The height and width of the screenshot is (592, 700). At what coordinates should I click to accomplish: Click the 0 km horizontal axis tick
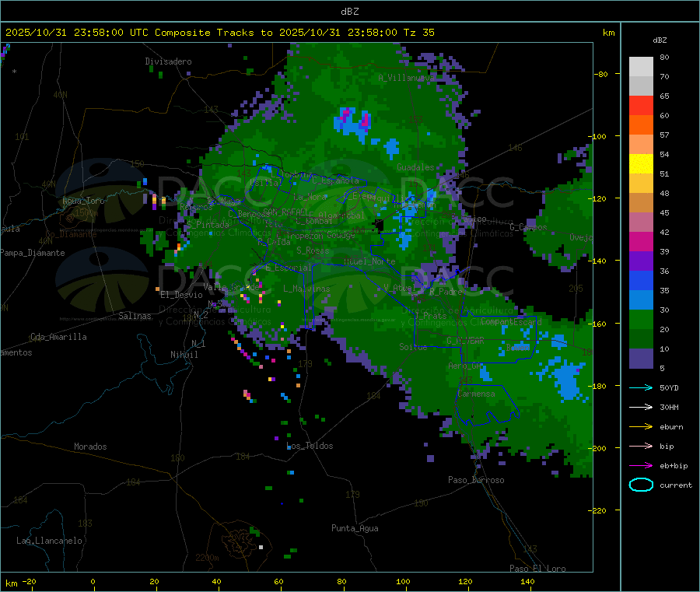pyautogui.click(x=93, y=581)
